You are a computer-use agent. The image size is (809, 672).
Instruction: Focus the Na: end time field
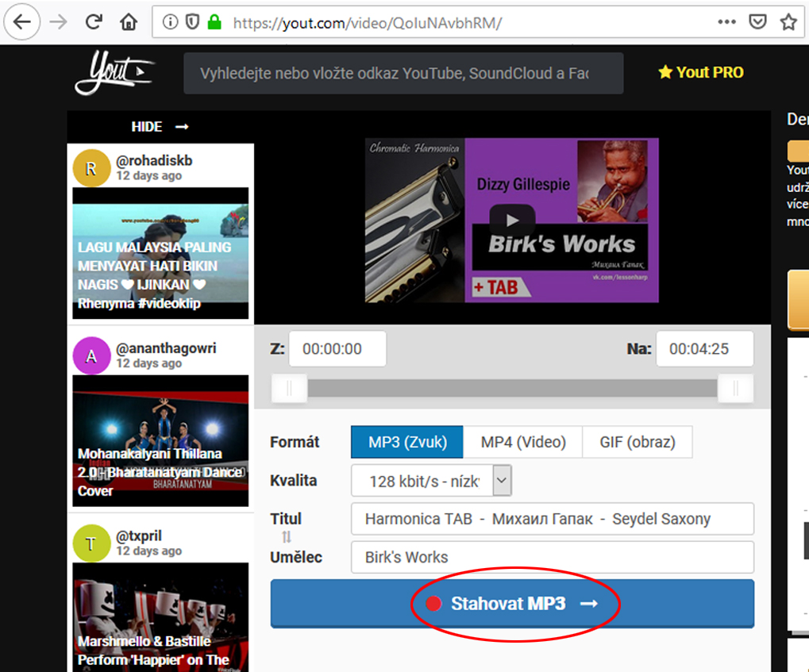(x=705, y=348)
